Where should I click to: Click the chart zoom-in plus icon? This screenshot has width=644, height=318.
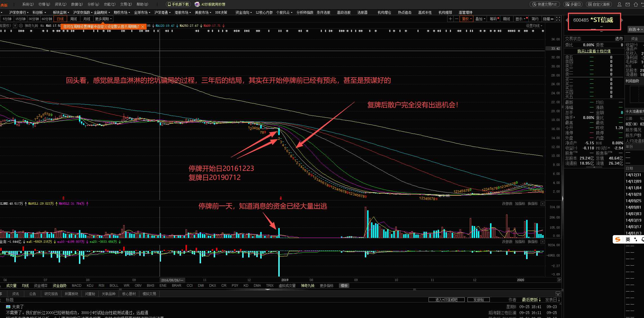pos(450,19)
